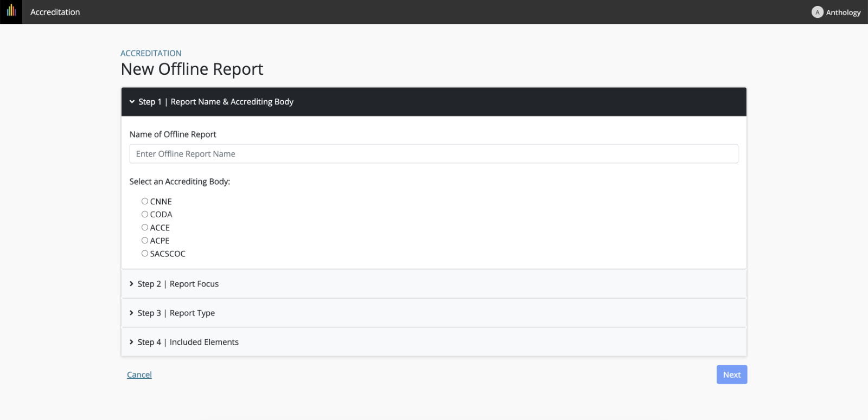Click the Accreditation header title
The height and width of the screenshot is (420, 868).
[55, 12]
